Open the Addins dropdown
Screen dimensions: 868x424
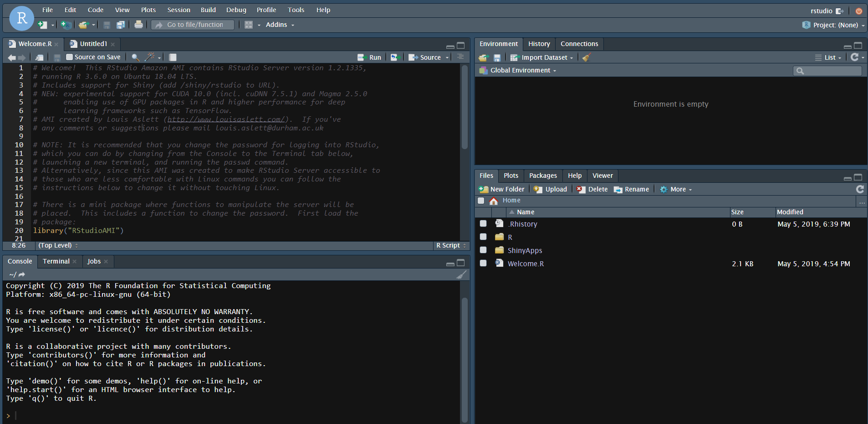point(280,25)
